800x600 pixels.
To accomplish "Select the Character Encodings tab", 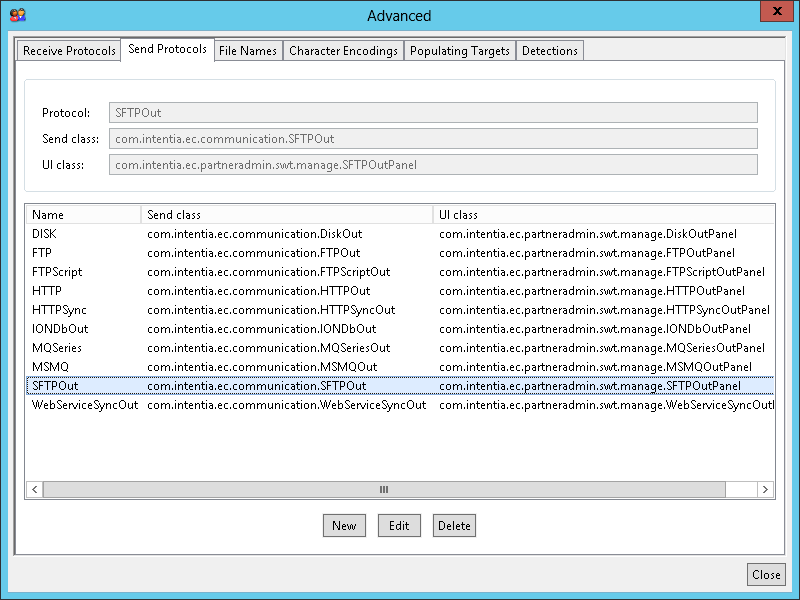I will 343,51.
